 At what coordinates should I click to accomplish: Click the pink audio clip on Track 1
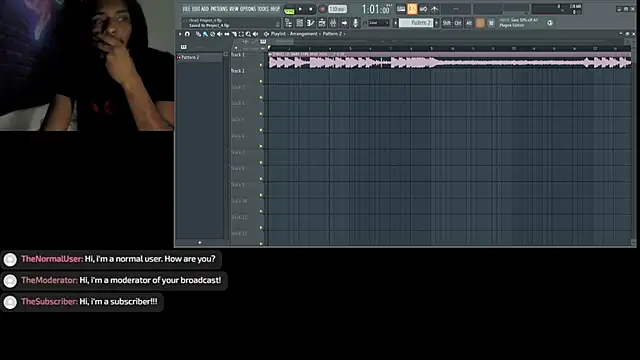(x=450, y=60)
